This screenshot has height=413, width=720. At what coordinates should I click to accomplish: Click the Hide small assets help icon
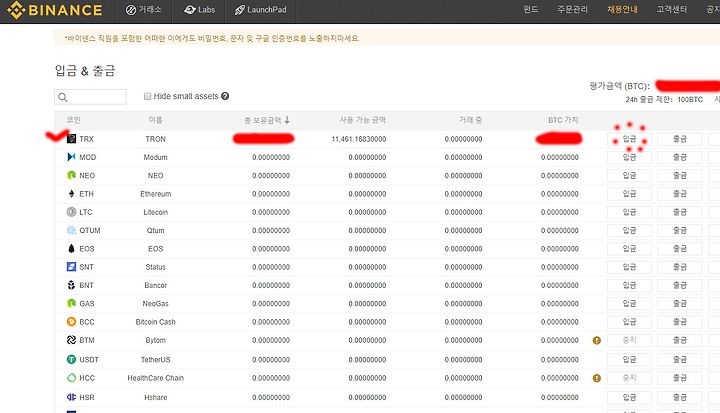point(225,96)
